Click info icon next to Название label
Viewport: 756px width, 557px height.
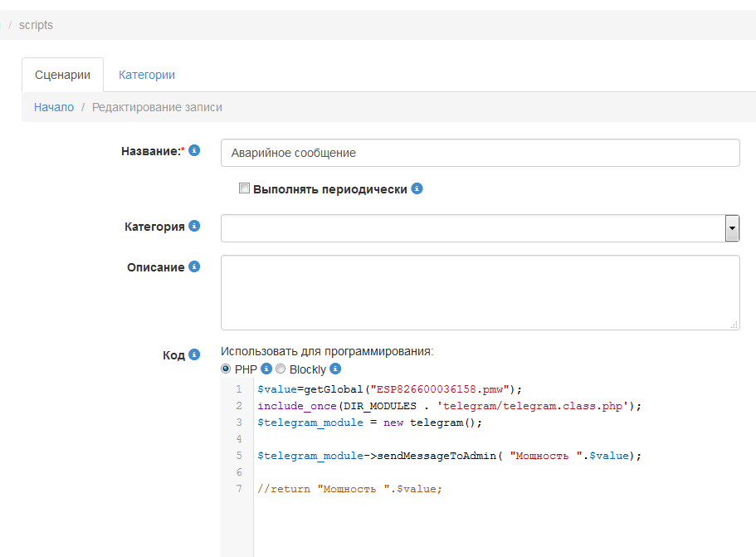point(194,150)
